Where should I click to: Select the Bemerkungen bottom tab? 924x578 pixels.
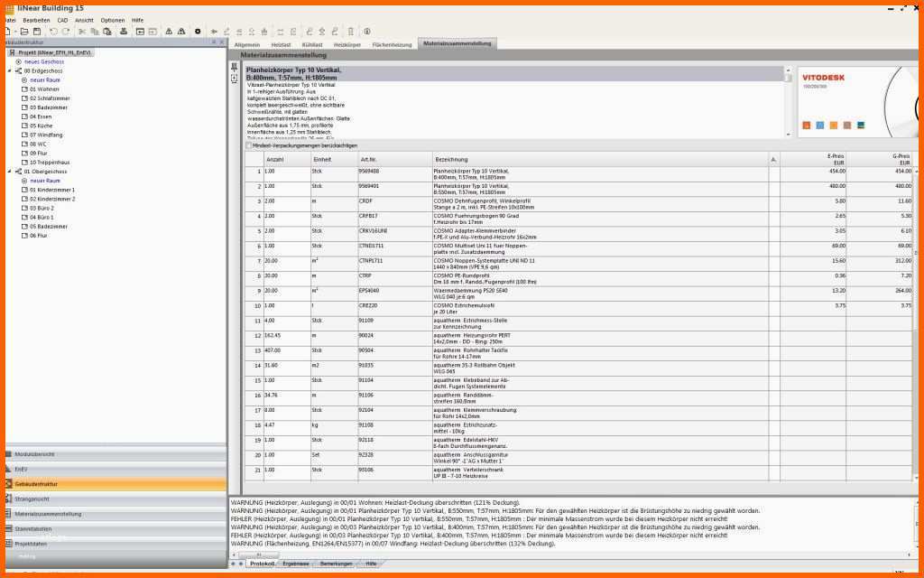click(x=336, y=564)
